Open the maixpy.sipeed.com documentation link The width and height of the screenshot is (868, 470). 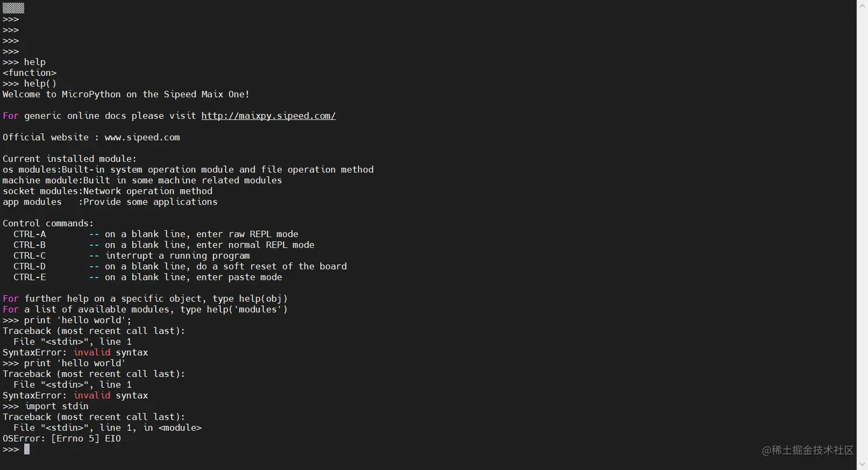click(x=268, y=116)
